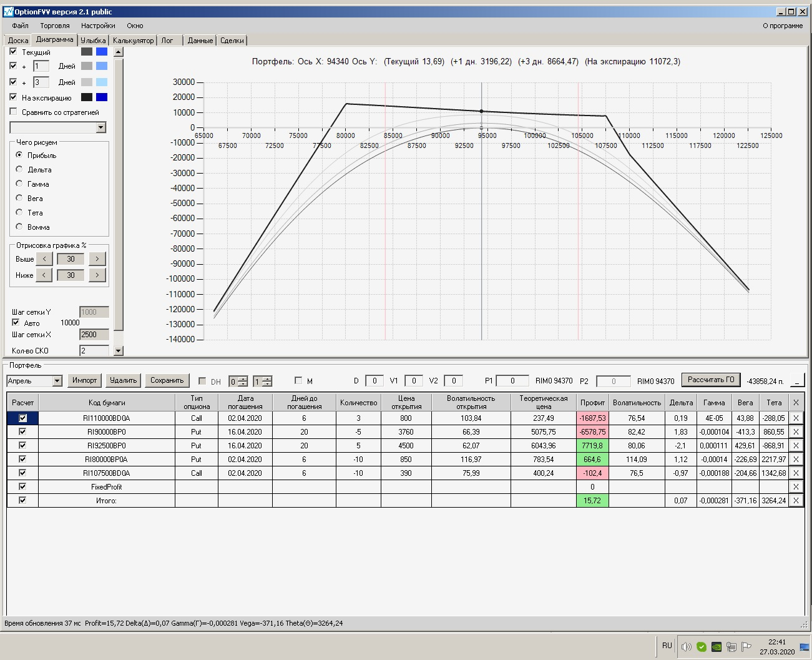The height and width of the screenshot is (660, 812).
Task: Uncheck the На экспирацию checkbox
Action: click(x=13, y=97)
